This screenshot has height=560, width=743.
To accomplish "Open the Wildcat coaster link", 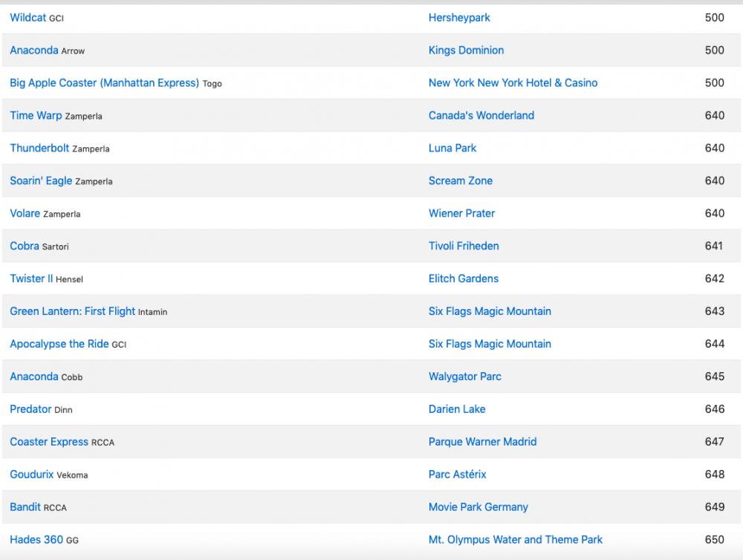I will (27, 18).
